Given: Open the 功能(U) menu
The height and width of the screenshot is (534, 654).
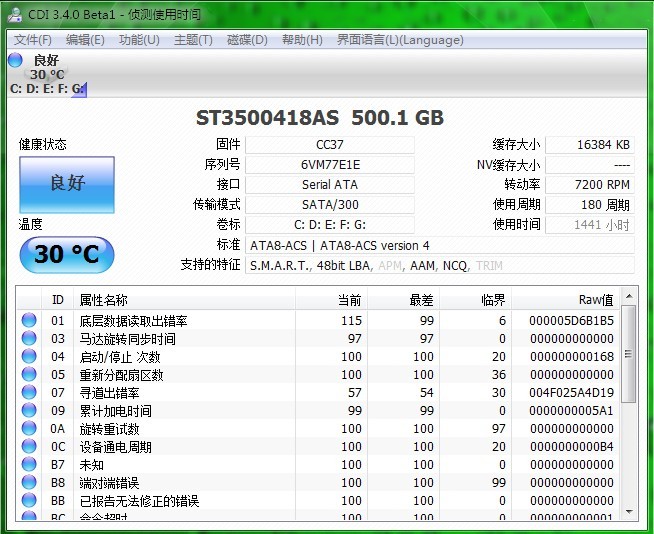Looking at the screenshot, I should tap(139, 40).
